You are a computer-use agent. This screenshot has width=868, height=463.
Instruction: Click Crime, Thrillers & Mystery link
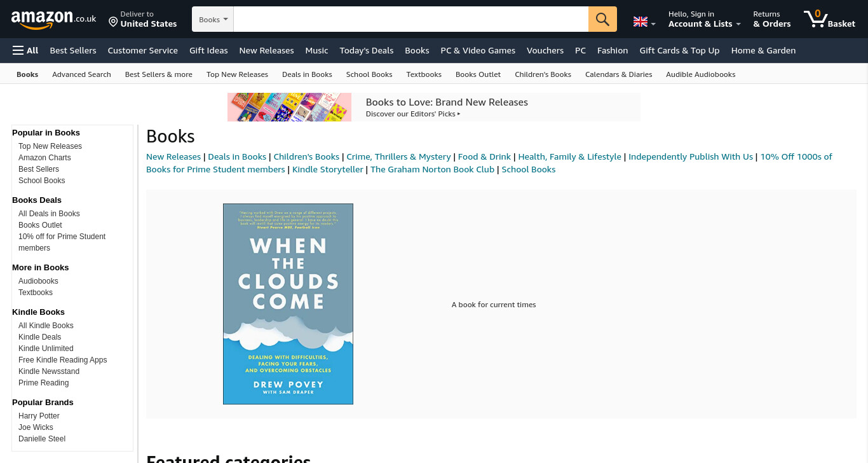[x=398, y=156]
